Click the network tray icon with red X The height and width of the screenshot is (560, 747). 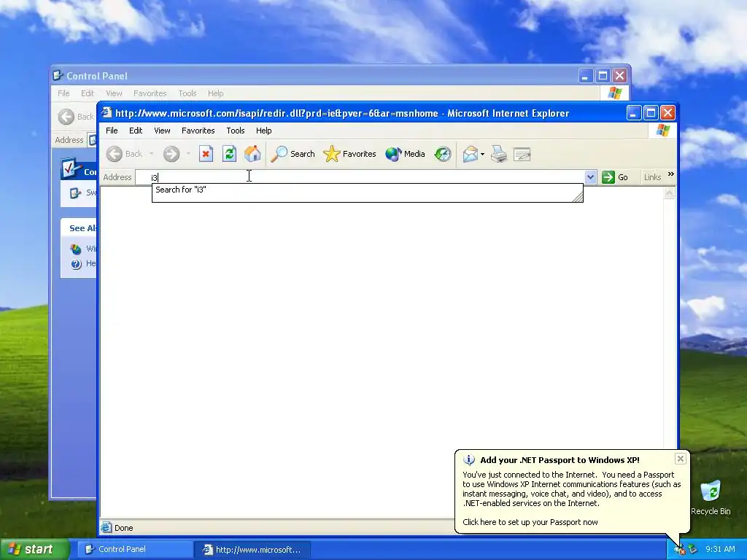click(x=679, y=550)
